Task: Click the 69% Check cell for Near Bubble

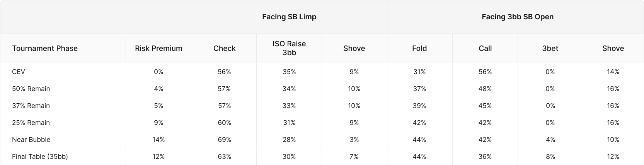Action: click(224, 140)
